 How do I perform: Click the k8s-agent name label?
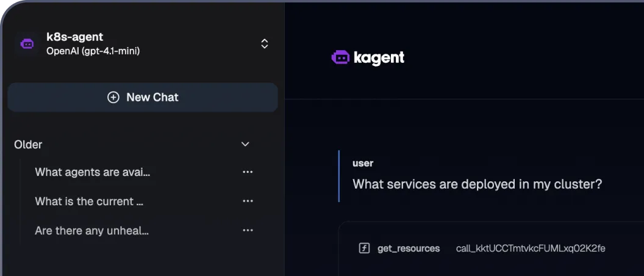coord(75,37)
